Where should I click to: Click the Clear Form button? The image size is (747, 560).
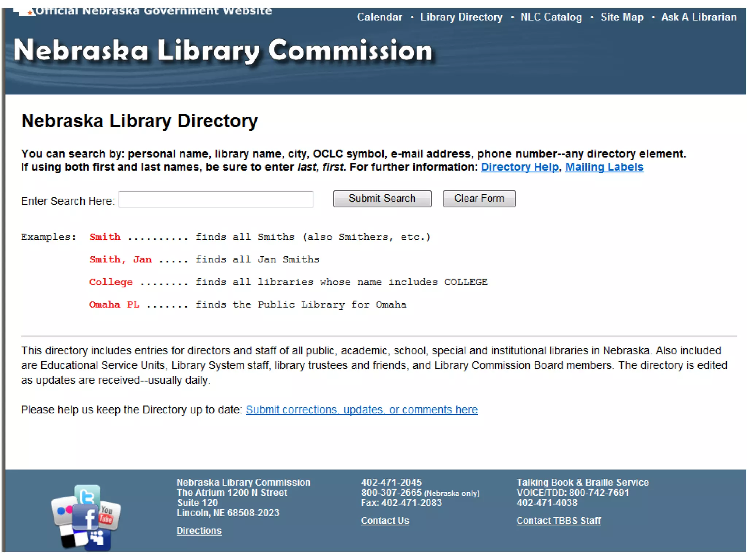tap(479, 198)
